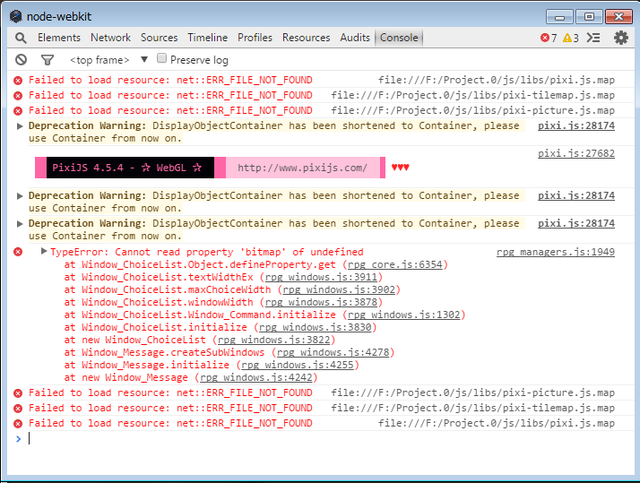Open the rpg_managers.js:1949 source link
Screen dimensions: 640x483
pos(556,252)
